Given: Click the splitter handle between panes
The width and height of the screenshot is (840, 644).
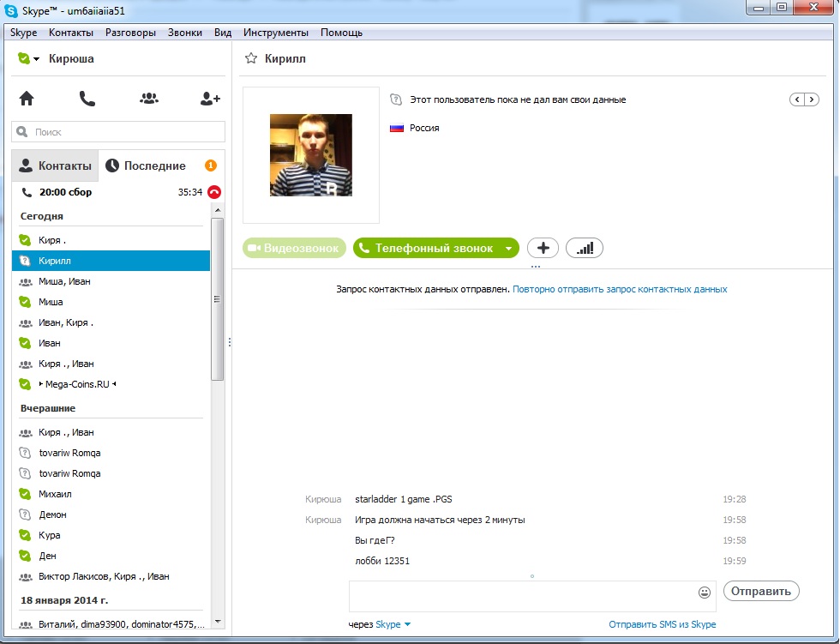Looking at the screenshot, I should click(230, 342).
